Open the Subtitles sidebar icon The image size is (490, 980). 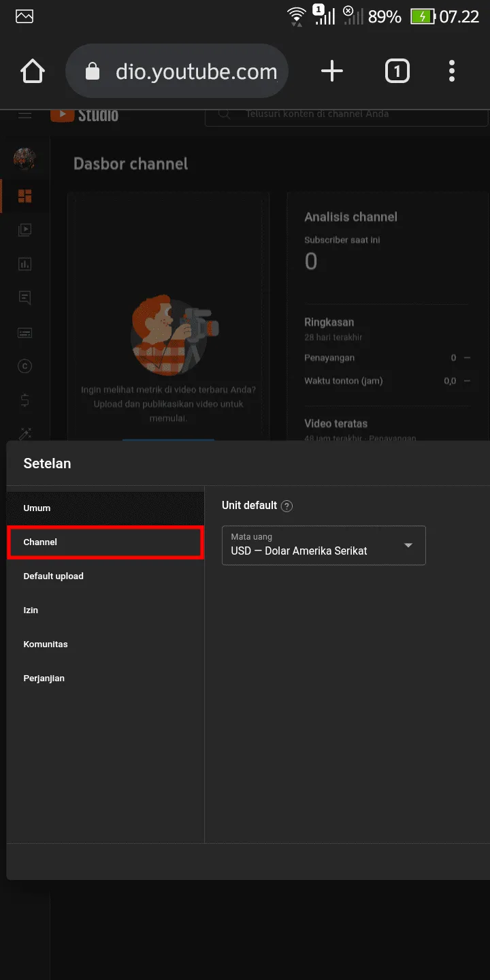[25, 333]
